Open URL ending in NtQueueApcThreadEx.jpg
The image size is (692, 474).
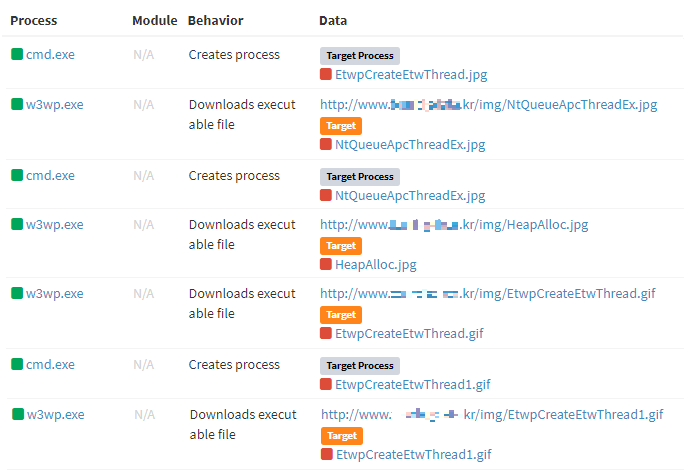pyautogui.click(x=488, y=104)
